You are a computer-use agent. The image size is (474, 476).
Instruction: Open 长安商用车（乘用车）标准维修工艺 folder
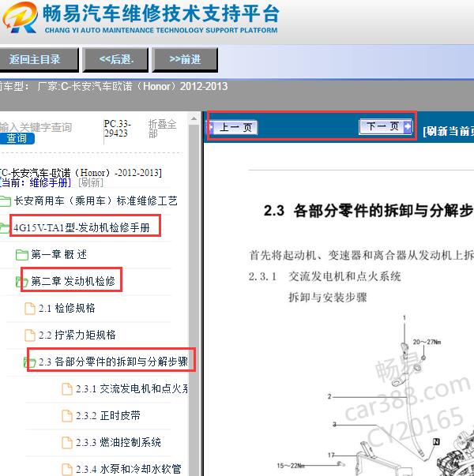pos(96,201)
